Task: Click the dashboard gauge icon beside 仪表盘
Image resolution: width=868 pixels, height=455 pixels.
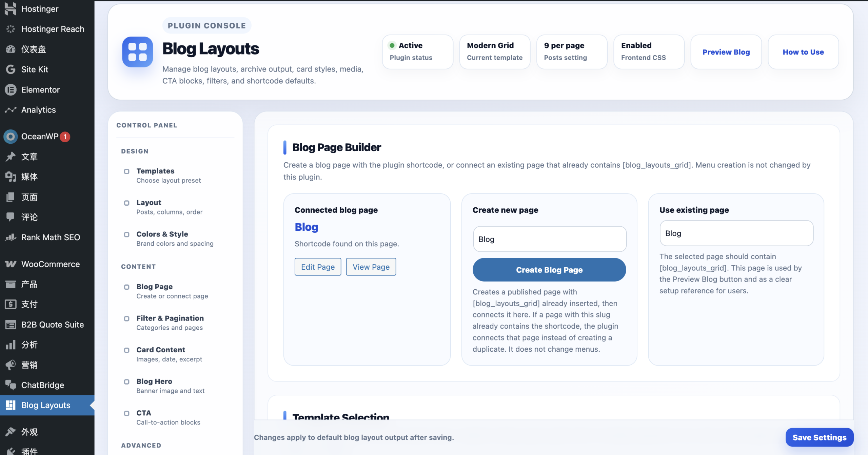Action: pyautogui.click(x=11, y=49)
